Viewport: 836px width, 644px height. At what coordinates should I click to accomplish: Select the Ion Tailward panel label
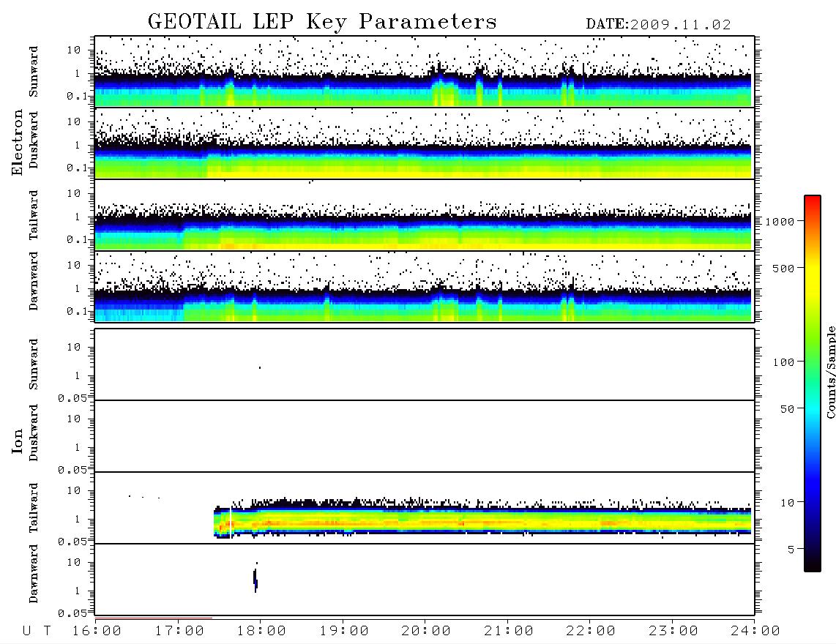34,508
